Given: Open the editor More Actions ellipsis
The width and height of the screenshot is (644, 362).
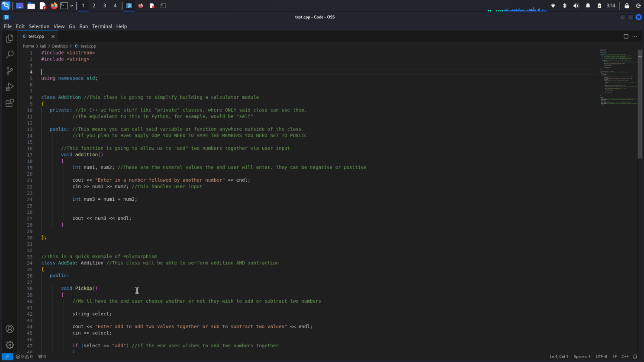Looking at the screenshot, I should pos(634,36).
